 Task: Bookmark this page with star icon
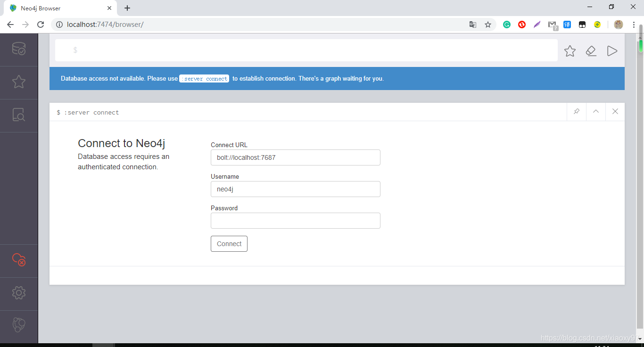[x=488, y=25]
